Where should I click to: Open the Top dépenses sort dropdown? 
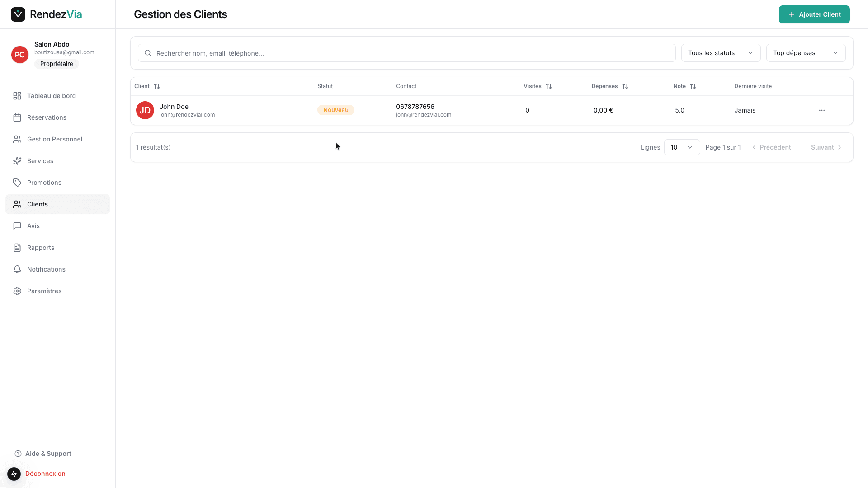(806, 53)
